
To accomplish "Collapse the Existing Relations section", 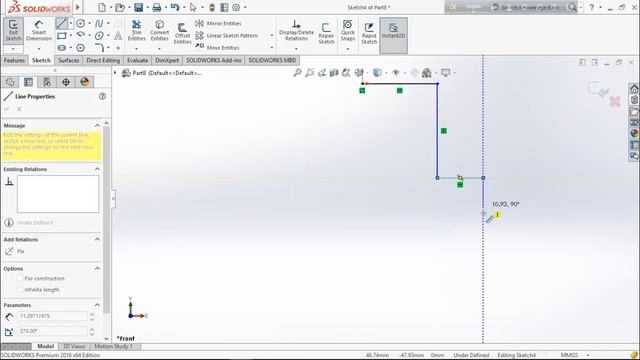I will coord(97,169).
